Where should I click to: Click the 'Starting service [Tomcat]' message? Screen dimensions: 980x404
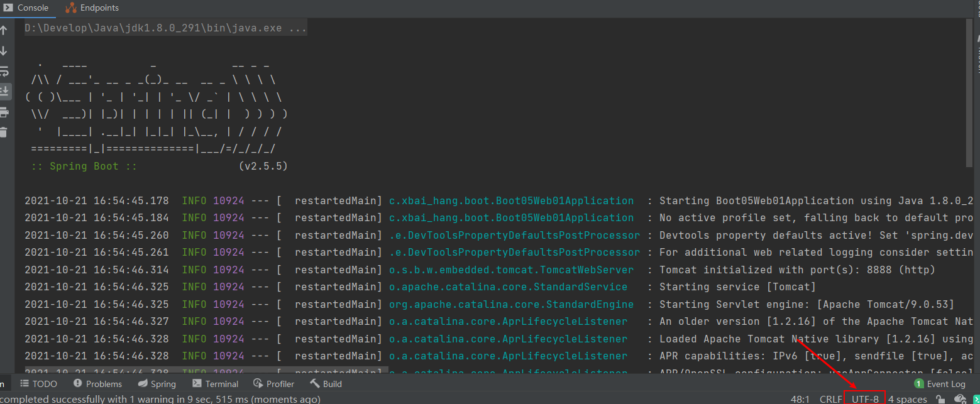click(737, 287)
